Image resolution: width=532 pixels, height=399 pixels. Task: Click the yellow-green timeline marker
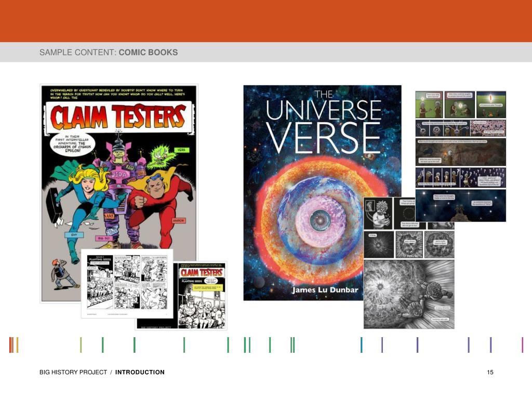(x=81, y=345)
